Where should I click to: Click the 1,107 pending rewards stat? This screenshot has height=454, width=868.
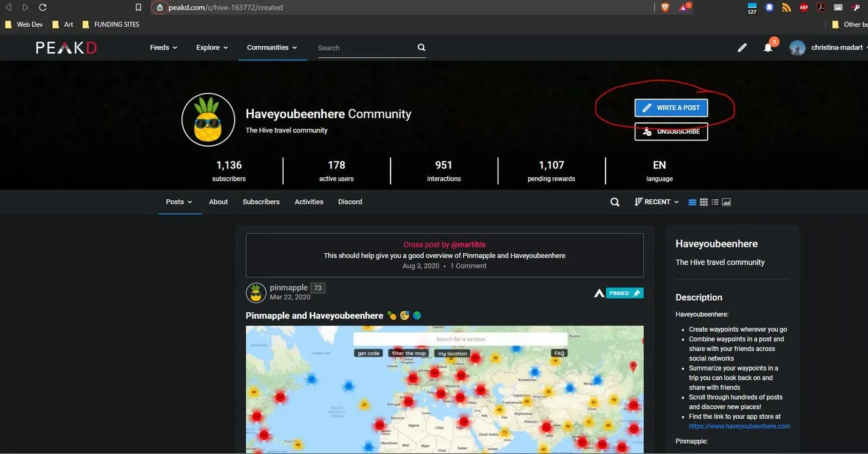tap(551, 170)
